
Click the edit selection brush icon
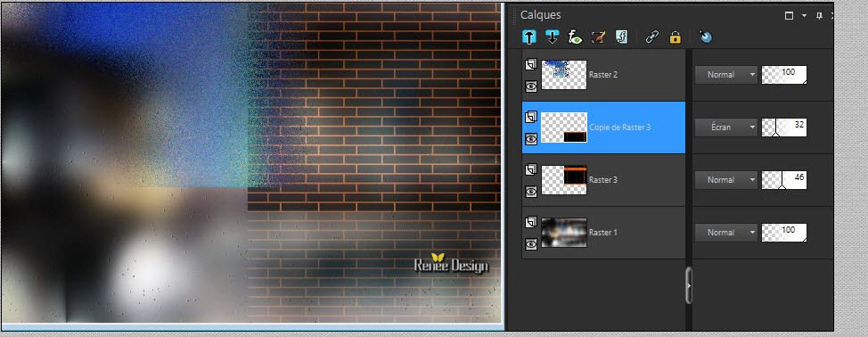[598, 37]
